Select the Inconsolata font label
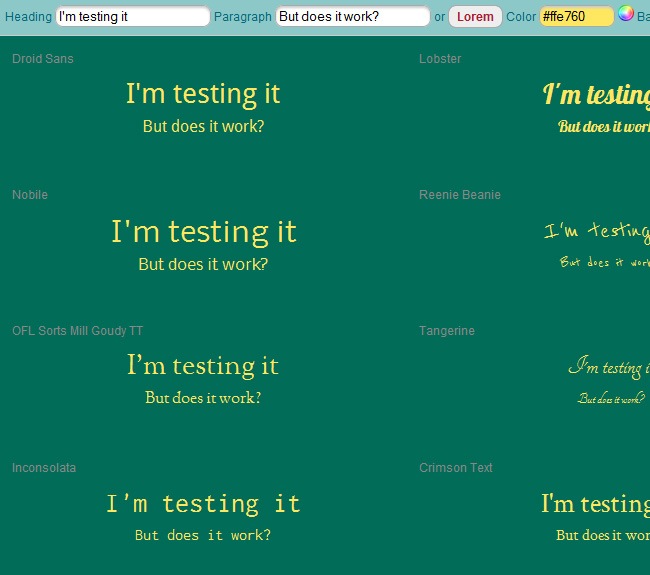The image size is (650, 575). coord(44,468)
